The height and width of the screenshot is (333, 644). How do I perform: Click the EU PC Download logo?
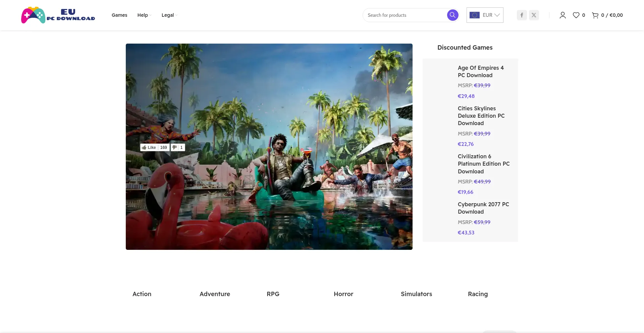point(58,15)
